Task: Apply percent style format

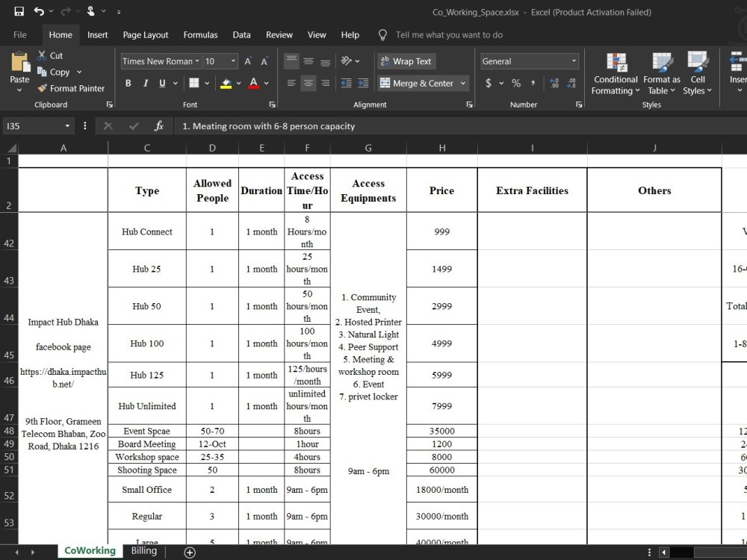Action: (516, 83)
